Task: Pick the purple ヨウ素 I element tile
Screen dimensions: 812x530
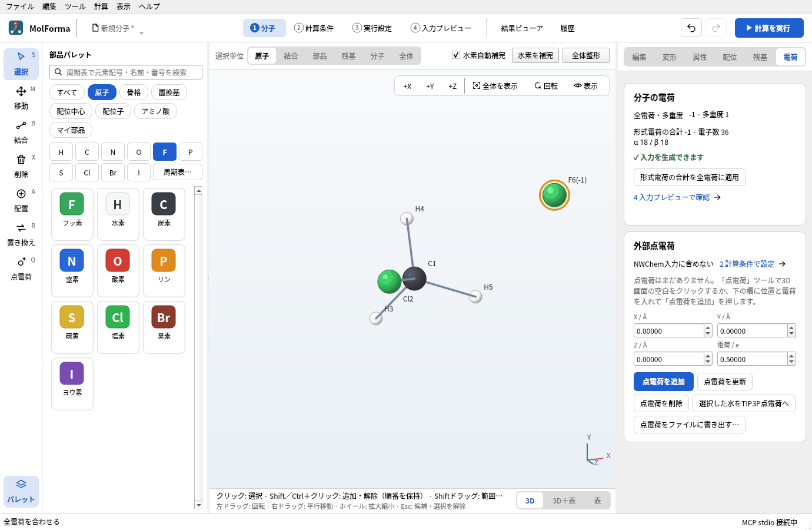Action: [x=72, y=383]
